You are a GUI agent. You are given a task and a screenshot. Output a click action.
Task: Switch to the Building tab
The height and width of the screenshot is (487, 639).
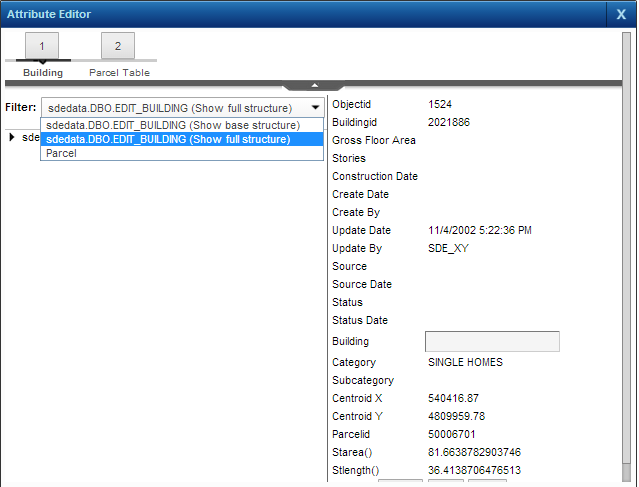click(43, 73)
